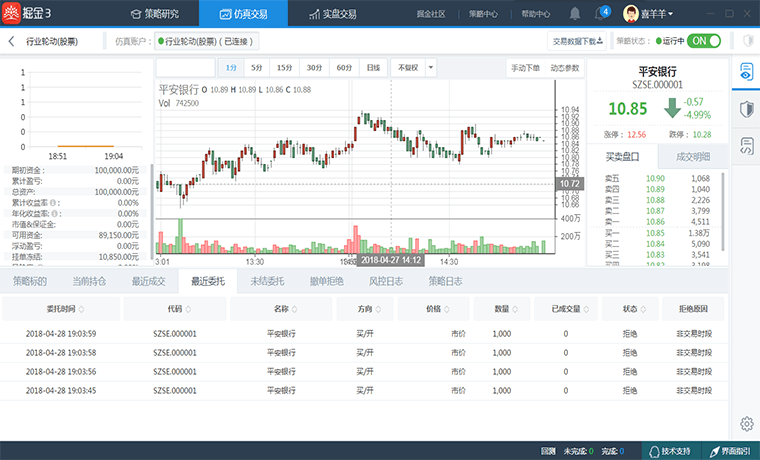Open the 未结委托 tab
Viewport: 760px width, 460px height.
click(267, 281)
